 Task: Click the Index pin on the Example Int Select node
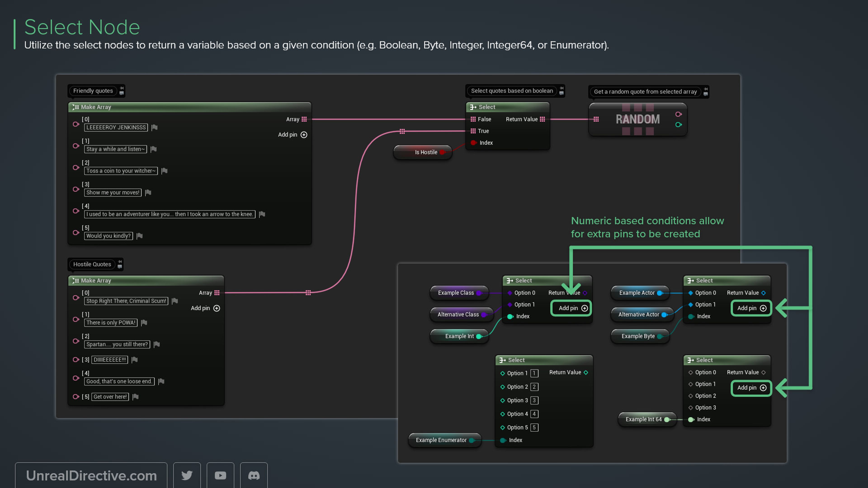coord(510,316)
